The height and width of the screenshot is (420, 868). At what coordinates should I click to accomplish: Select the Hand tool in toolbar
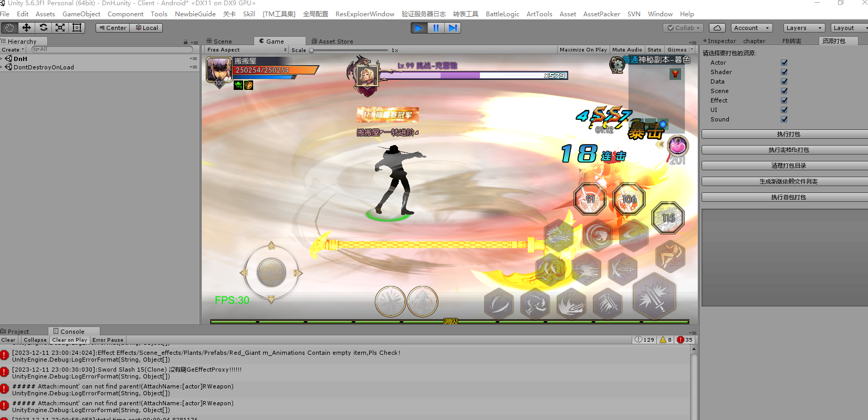pyautogui.click(x=9, y=28)
